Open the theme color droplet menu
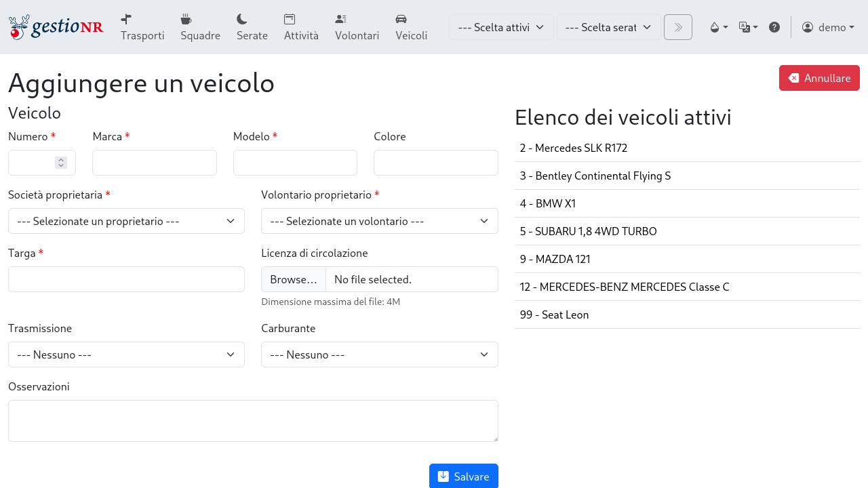868x488 pixels. 718,27
